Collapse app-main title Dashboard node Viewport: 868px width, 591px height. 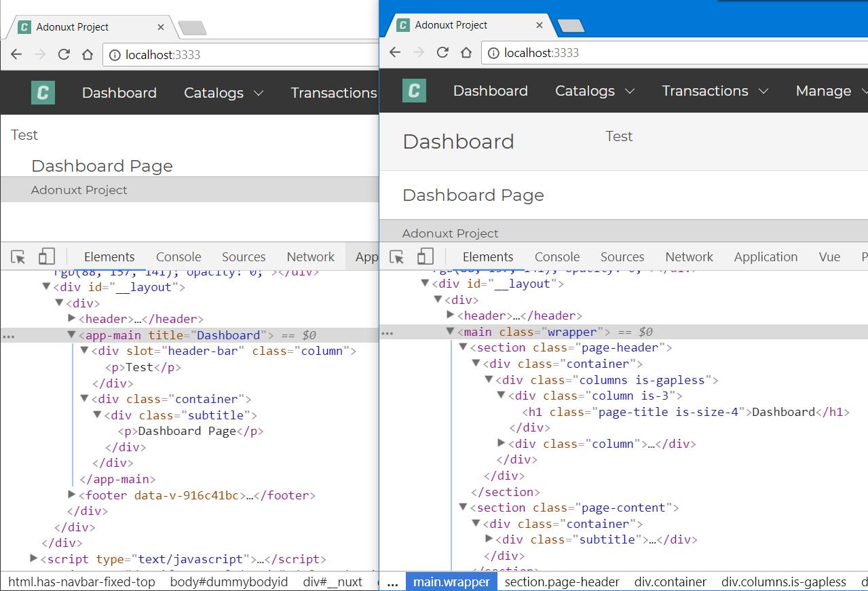click(72, 335)
